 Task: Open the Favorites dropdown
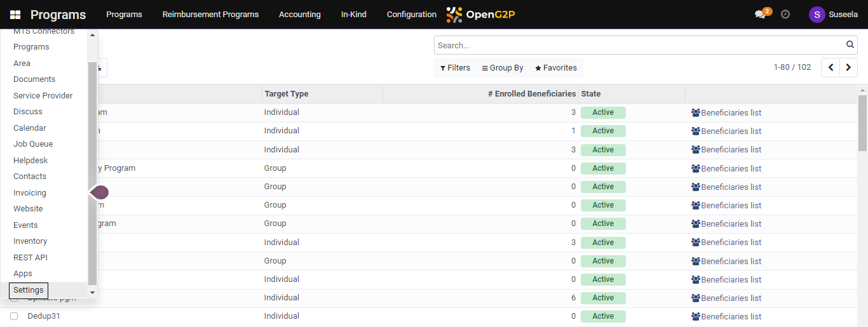tap(555, 68)
